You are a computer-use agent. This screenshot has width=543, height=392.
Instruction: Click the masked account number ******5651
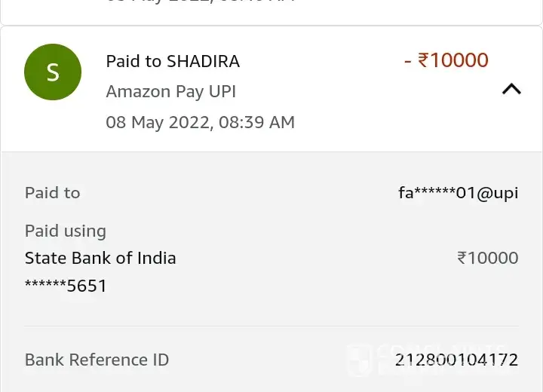[66, 286]
